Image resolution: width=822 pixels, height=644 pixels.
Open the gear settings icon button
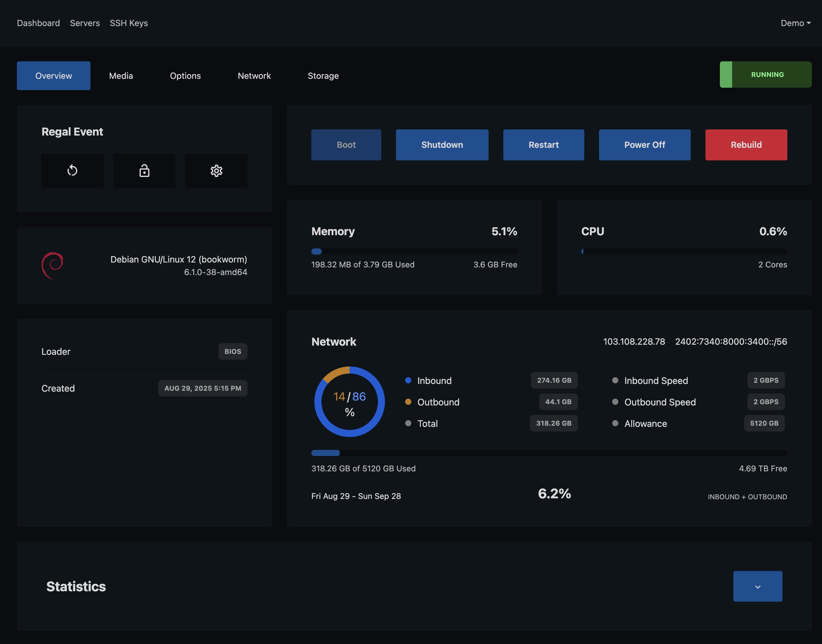click(217, 171)
